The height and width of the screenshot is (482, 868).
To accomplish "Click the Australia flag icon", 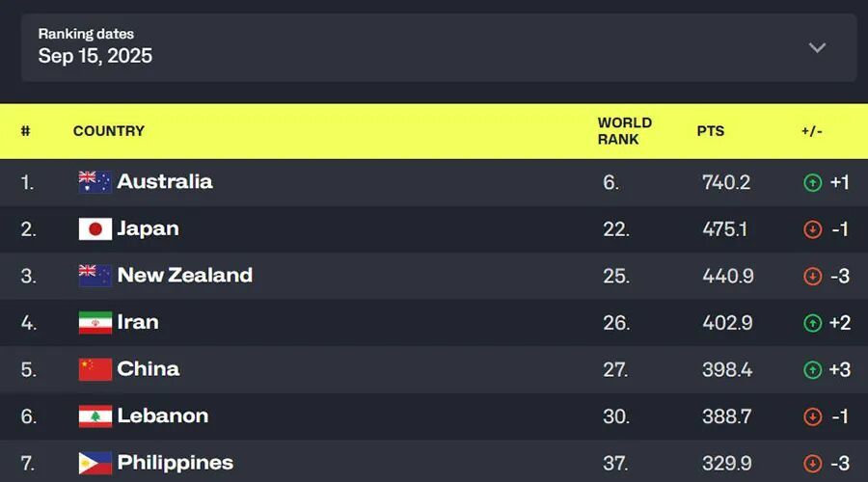I will coord(95,182).
